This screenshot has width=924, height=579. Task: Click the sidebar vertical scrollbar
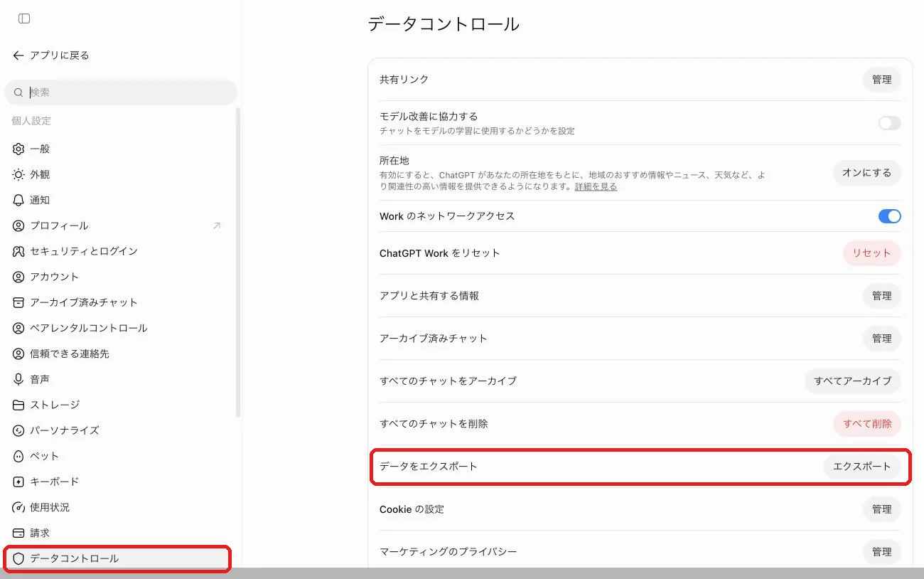point(238,262)
